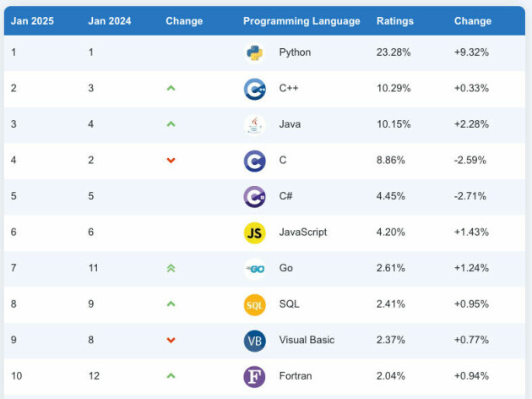Click the +9.32% change value
This screenshot has height=399, width=532.
(471, 52)
